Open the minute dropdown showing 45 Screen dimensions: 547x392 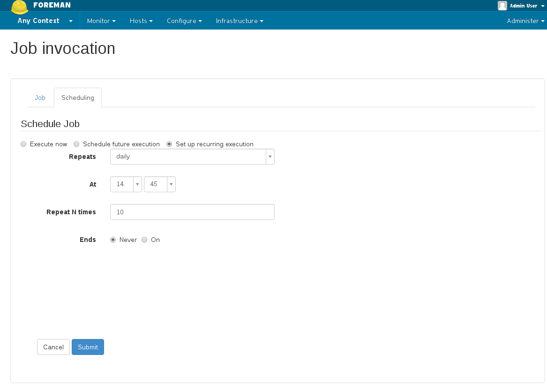[x=160, y=184]
